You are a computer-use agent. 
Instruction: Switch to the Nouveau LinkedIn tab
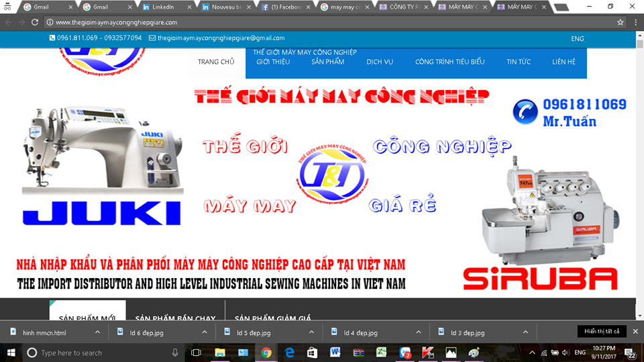click(225, 7)
